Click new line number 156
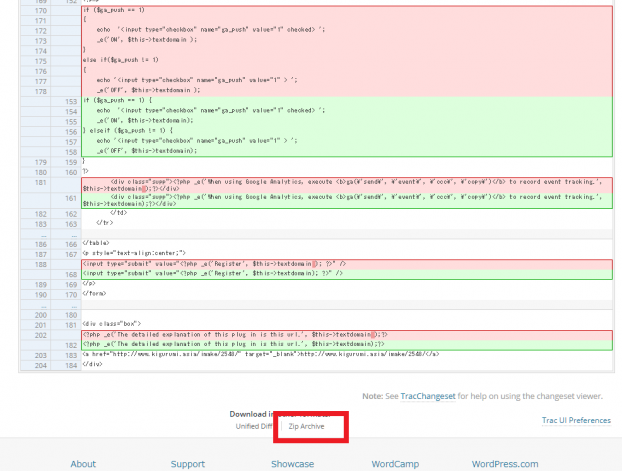Viewport: 622px width, 471px height. [71, 132]
